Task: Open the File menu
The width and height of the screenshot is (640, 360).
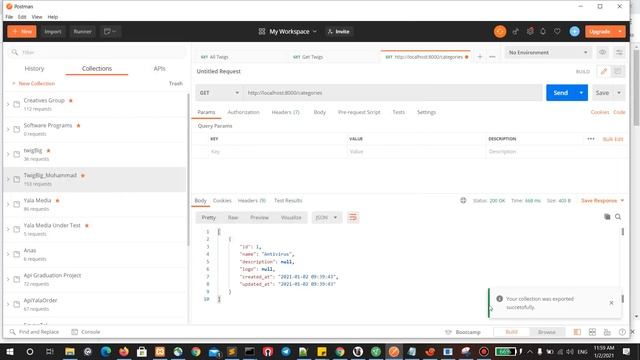Action: pos(9,17)
